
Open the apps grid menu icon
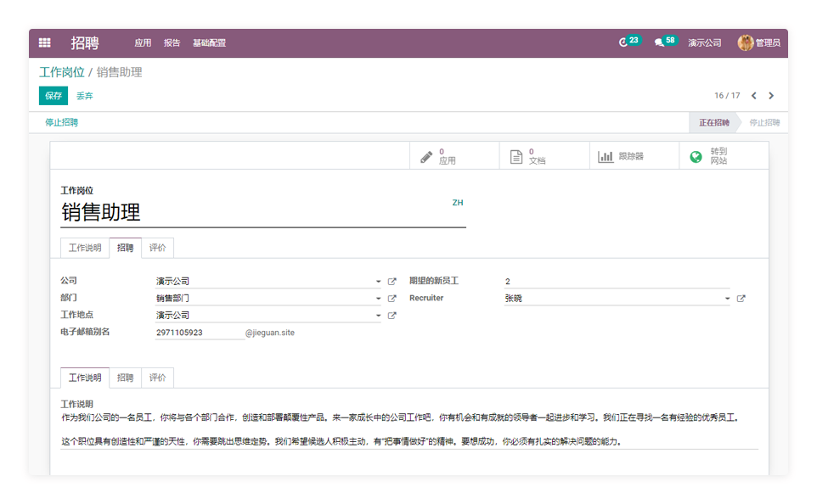click(45, 42)
